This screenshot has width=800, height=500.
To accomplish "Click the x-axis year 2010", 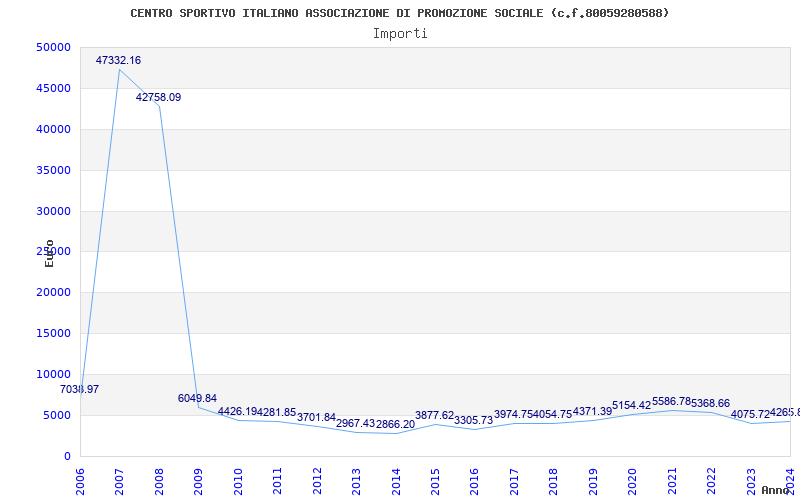I will click(238, 482).
